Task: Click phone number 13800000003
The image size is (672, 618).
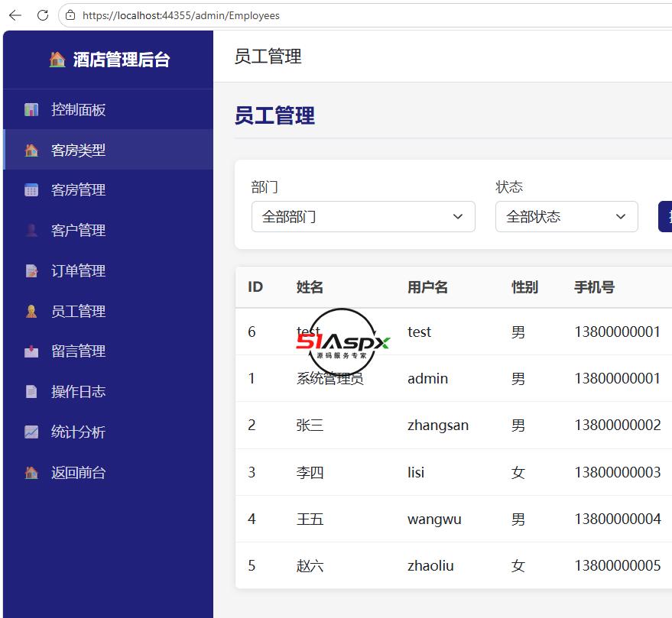Action: pyautogui.click(x=618, y=472)
